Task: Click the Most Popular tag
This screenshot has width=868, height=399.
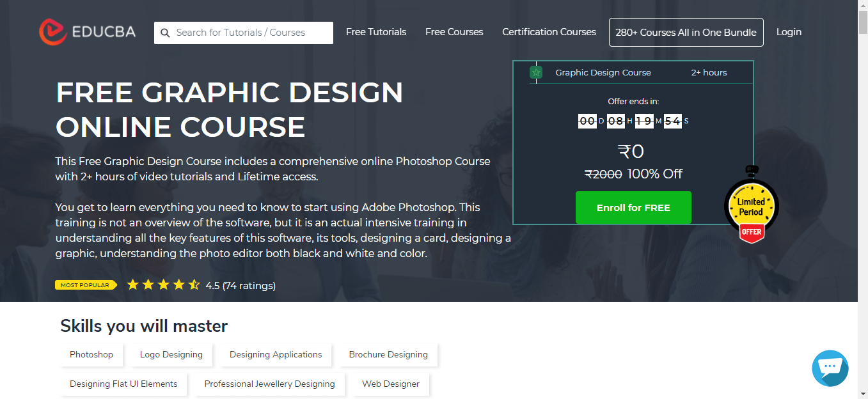Action: point(86,285)
